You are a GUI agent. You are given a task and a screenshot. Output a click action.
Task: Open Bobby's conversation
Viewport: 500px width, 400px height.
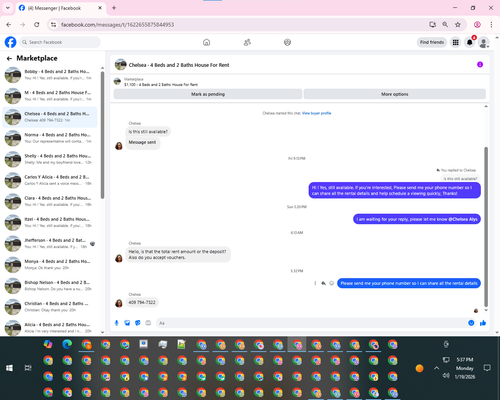(50, 75)
